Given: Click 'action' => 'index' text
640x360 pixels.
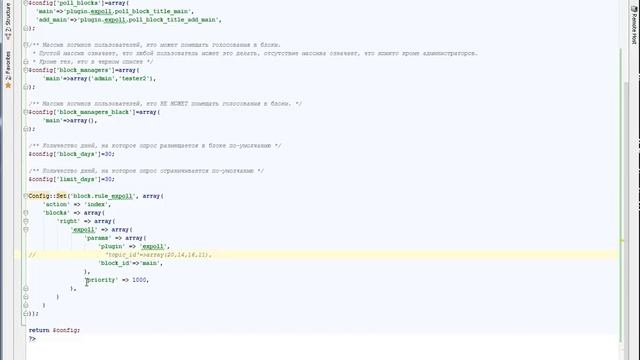Looking at the screenshot, I should click(x=77, y=204).
